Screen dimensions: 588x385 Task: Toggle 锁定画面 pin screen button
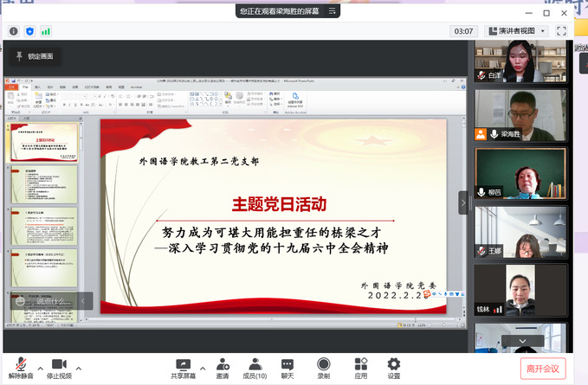34,56
